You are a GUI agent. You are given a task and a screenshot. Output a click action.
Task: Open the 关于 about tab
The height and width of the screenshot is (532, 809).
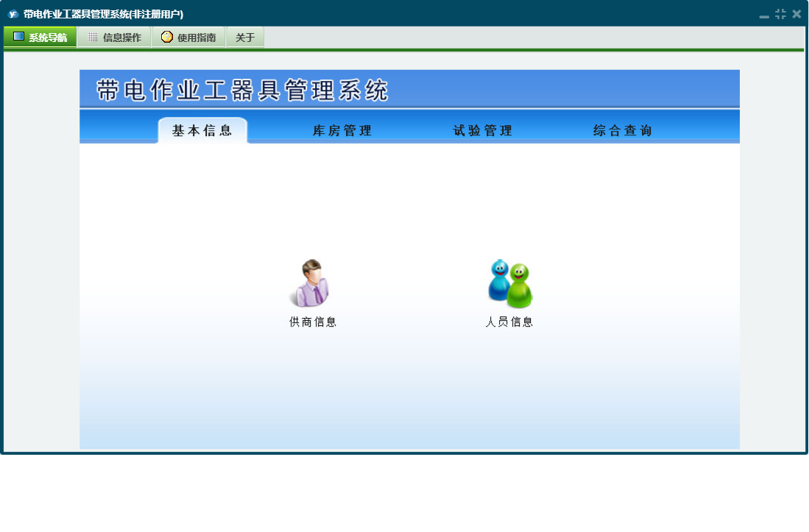[245, 37]
